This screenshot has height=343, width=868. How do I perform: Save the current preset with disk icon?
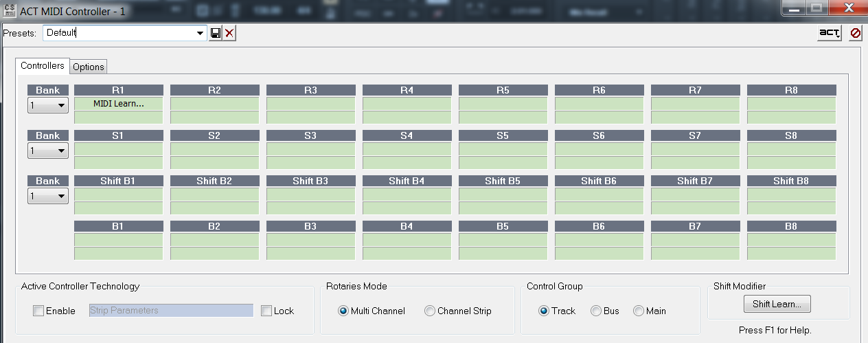tap(216, 33)
